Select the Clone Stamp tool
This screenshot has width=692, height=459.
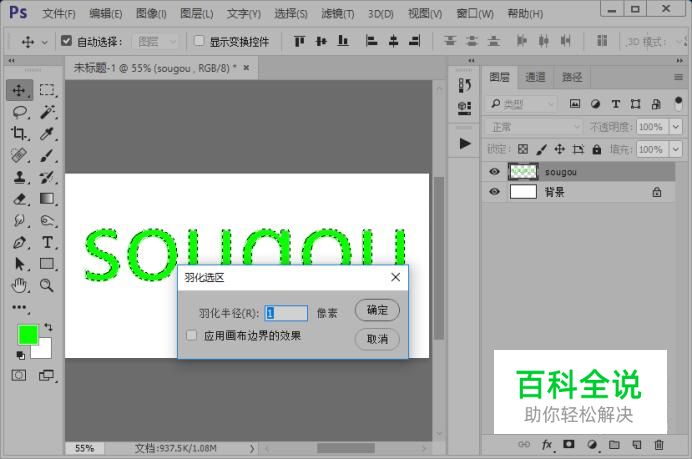pyautogui.click(x=19, y=177)
